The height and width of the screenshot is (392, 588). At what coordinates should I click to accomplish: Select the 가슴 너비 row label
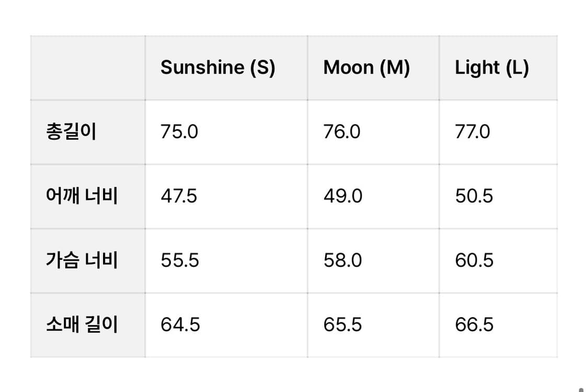(81, 260)
